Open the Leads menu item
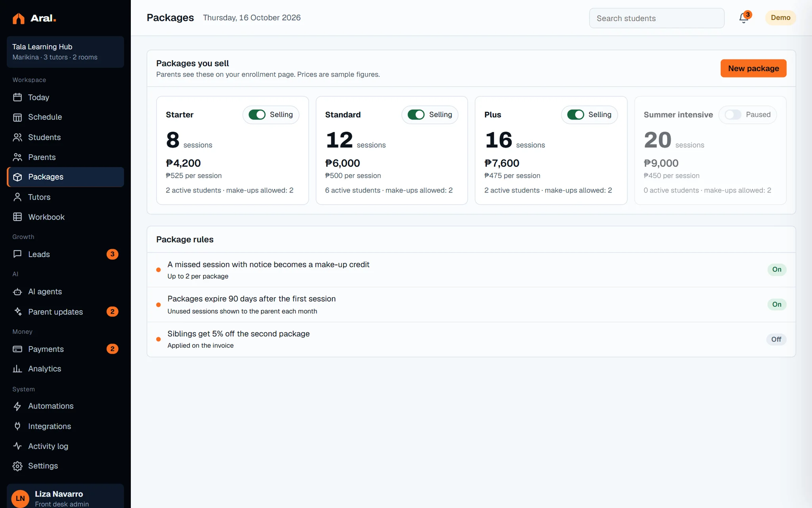The height and width of the screenshot is (508, 812). [65, 254]
